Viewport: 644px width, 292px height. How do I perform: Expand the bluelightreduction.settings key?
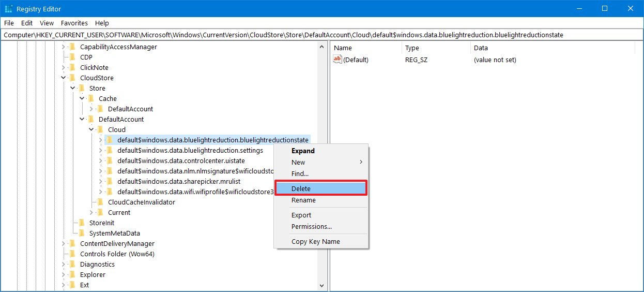(x=101, y=150)
